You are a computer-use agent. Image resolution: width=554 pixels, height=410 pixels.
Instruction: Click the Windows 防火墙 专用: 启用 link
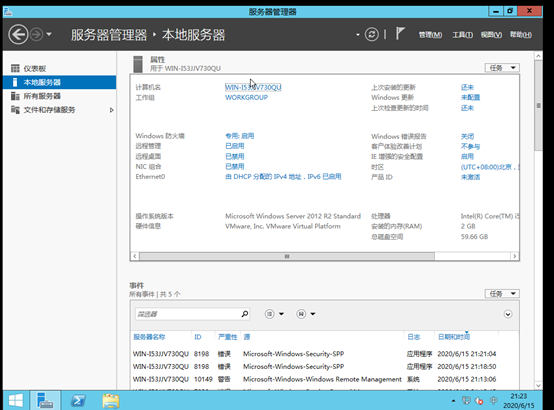point(240,136)
